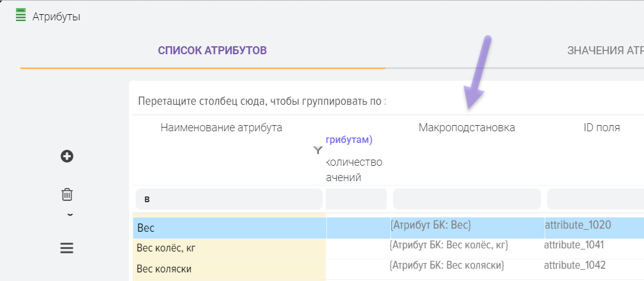This screenshot has width=644, height=281.
Task: Open the Значения атрибутов tab
Action: point(605,51)
